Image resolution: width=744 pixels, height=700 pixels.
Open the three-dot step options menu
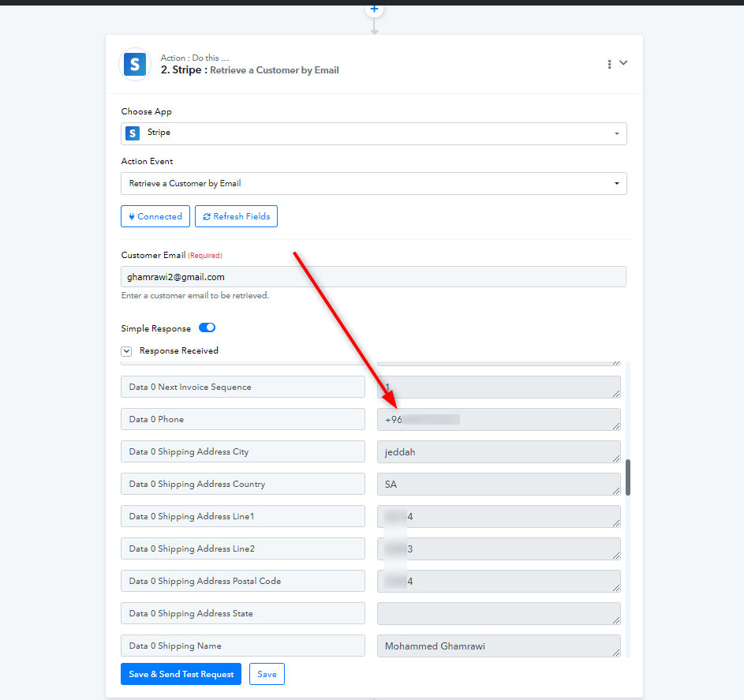[x=609, y=64]
